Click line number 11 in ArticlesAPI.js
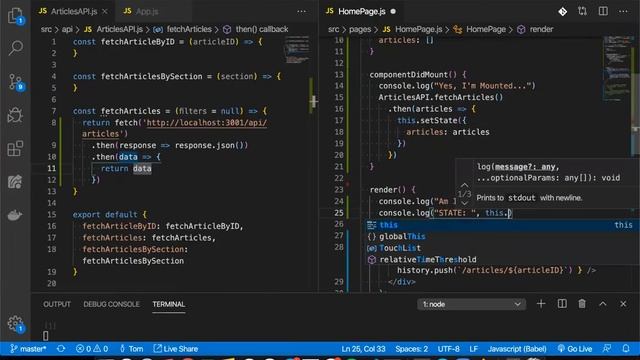 [x=51, y=168]
